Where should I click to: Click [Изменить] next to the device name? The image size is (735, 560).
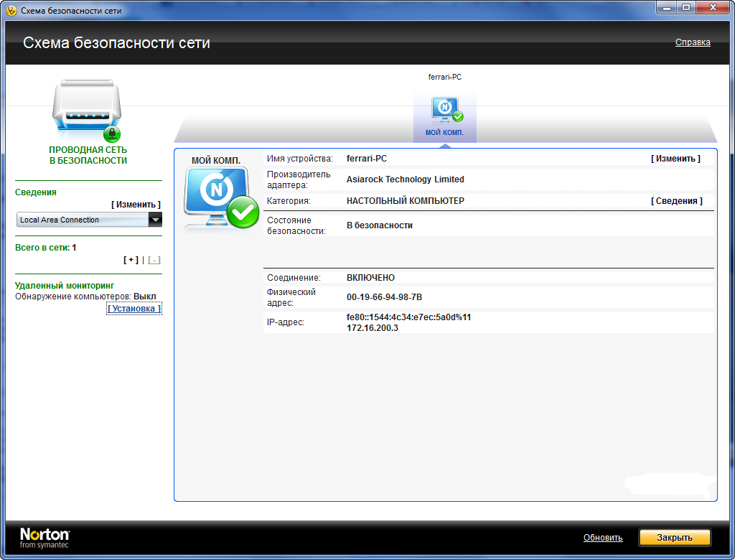click(675, 159)
